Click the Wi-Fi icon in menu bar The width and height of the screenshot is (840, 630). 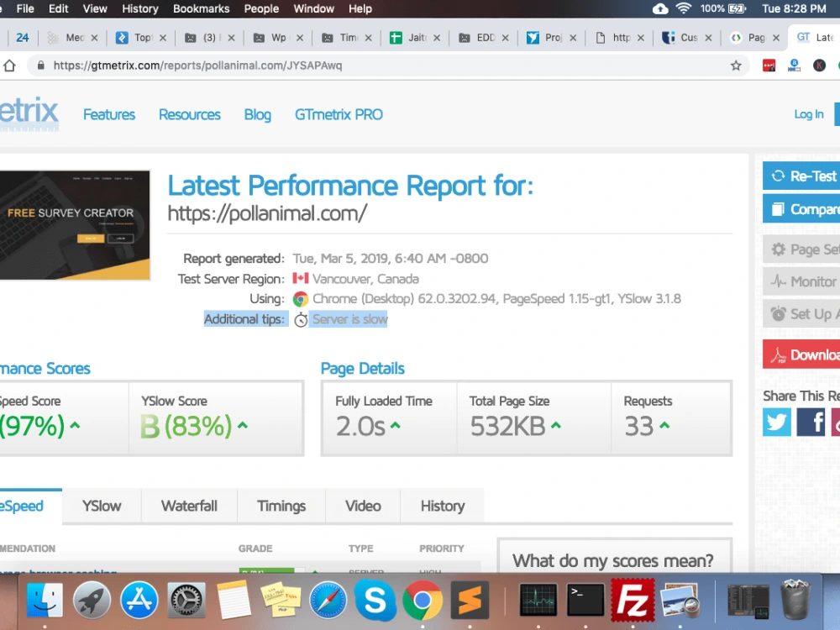tap(683, 8)
